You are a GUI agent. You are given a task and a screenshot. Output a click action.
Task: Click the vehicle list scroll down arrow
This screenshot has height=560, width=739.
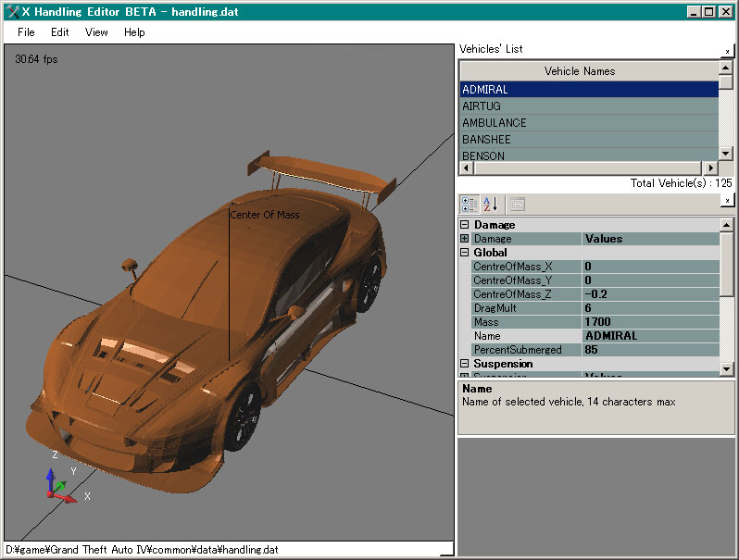726,154
